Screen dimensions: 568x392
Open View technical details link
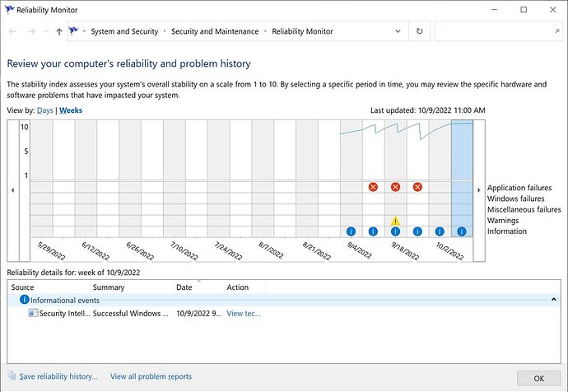click(244, 314)
